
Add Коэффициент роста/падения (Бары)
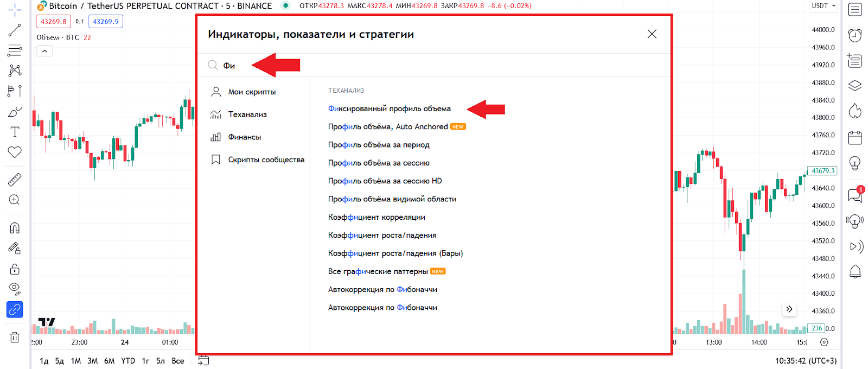pos(395,253)
